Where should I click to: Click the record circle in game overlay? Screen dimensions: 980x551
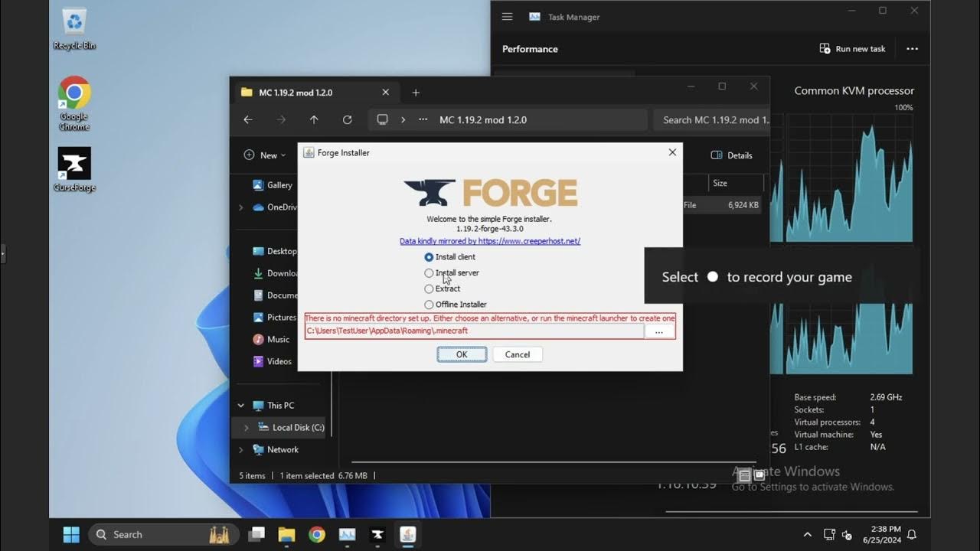(x=713, y=277)
